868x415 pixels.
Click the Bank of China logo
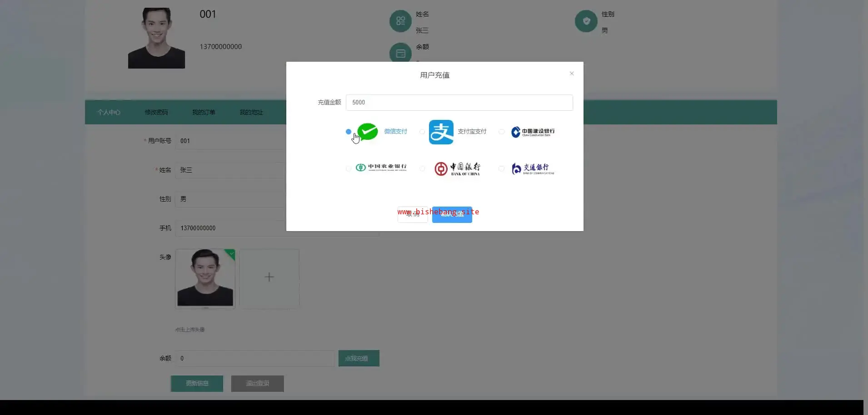457,168
